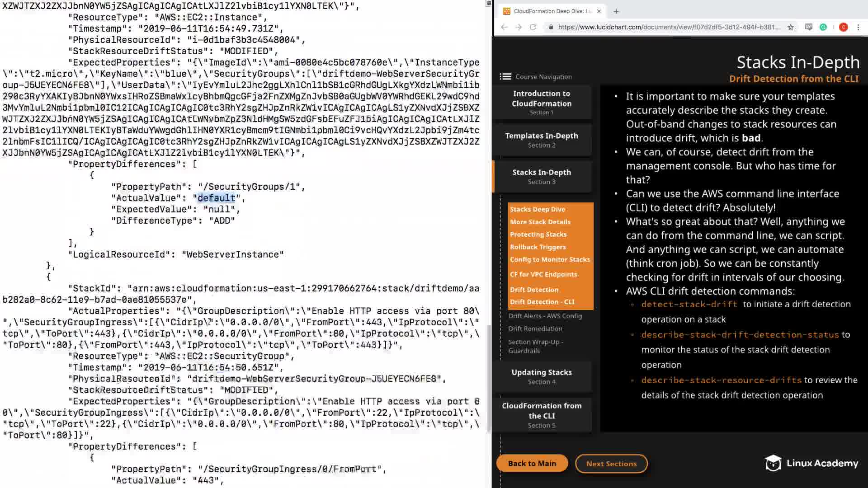
Task: Toggle the Course Navigation list icon
Action: click(505, 77)
